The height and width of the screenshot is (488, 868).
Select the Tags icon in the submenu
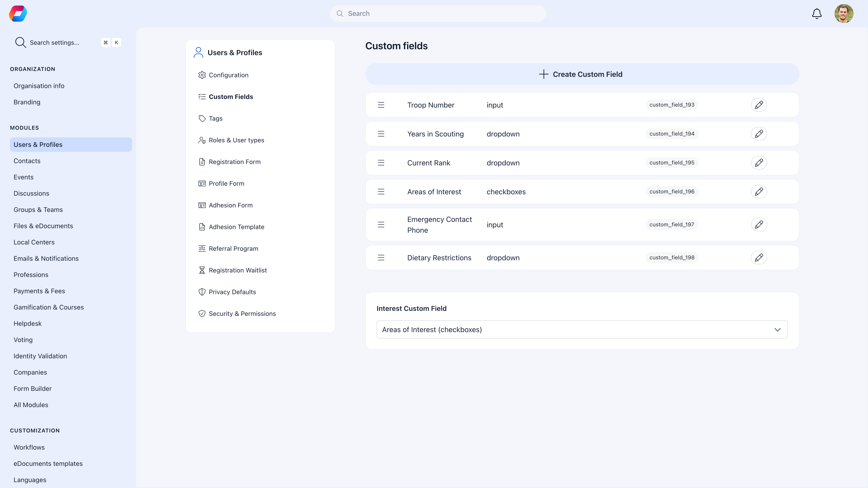pos(202,118)
